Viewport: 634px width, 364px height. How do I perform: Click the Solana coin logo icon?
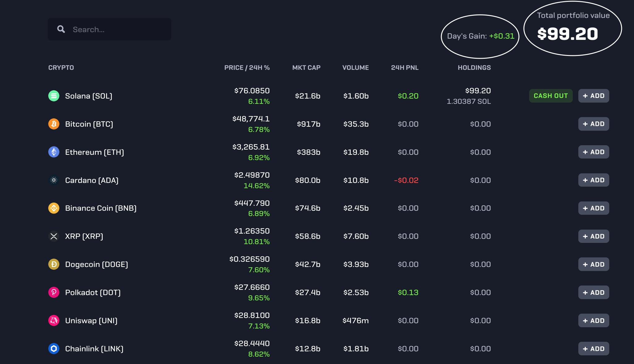(x=54, y=96)
